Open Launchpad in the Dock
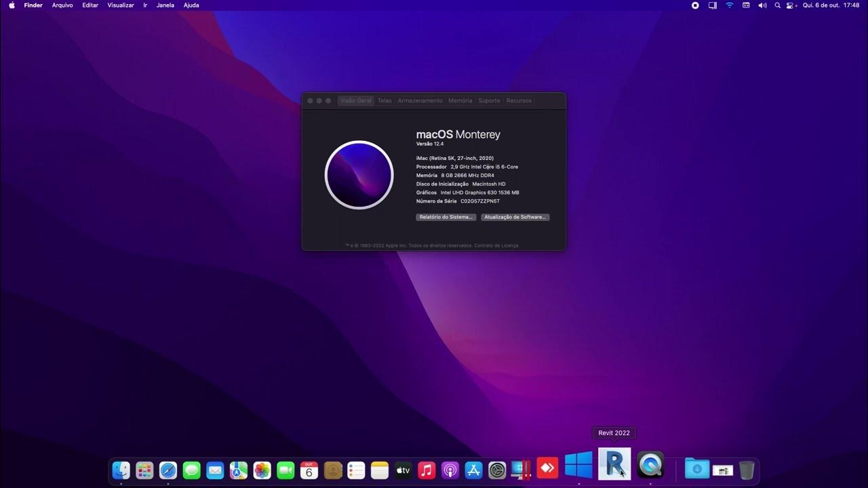Image resolution: width=868 pixels, height=488 pixels. point(144,470)
